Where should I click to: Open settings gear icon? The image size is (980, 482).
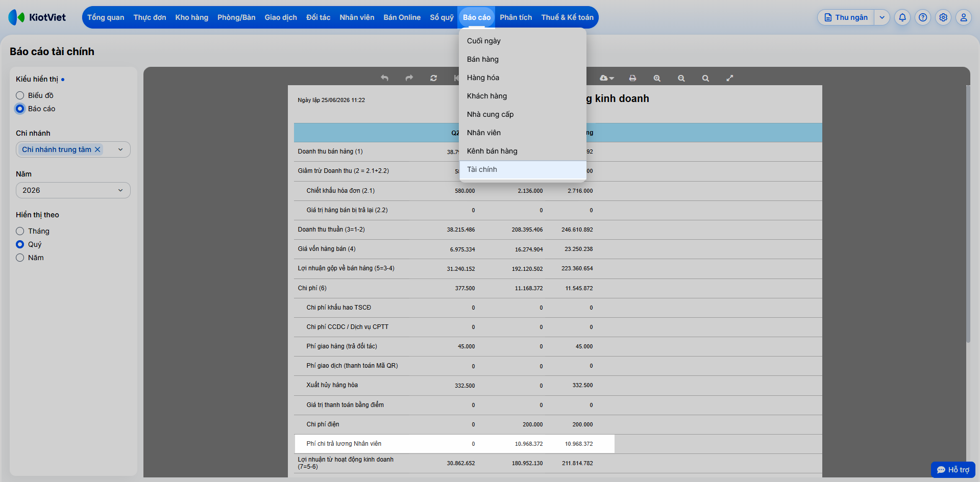pos(943,17)
